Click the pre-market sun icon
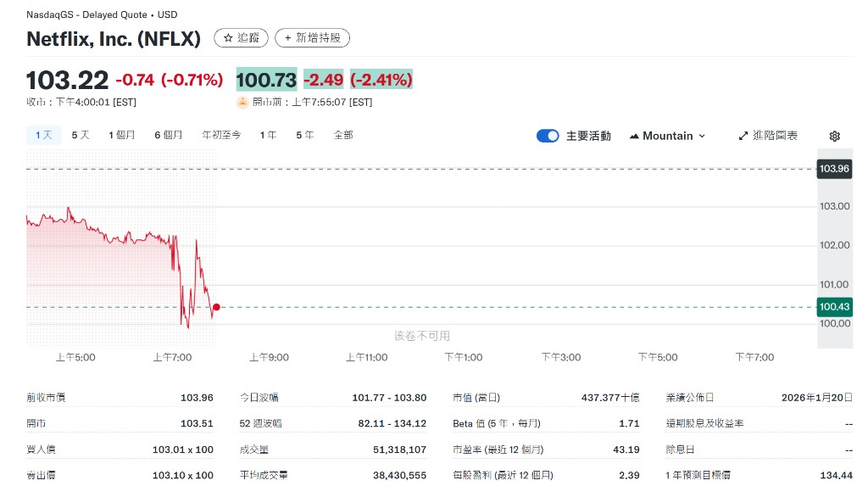Viewport: 868px width, 486px height. [242, 103]
